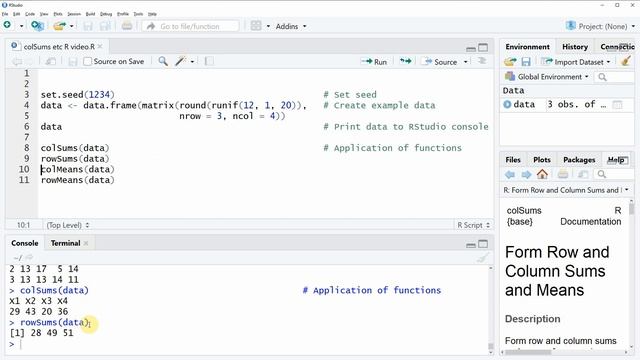Open the code tools magic wand
640x360 pixels.
click(180, 61)
